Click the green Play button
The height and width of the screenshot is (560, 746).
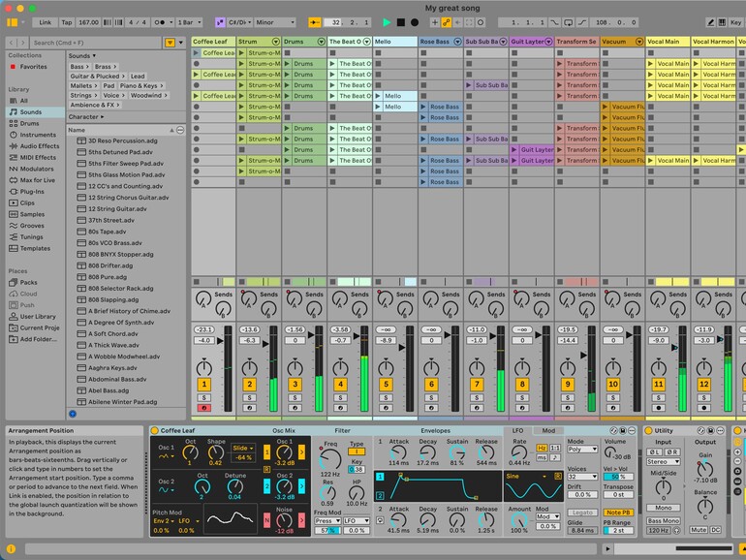pos(387,22)
